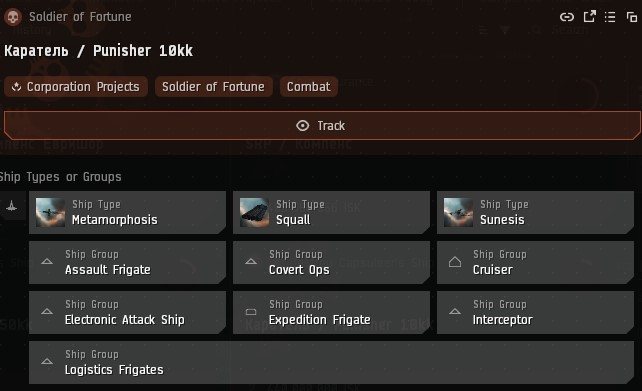Click the skull corporation logo icon
This screenshot has height=391, width=642.
(x=13, y=17)
